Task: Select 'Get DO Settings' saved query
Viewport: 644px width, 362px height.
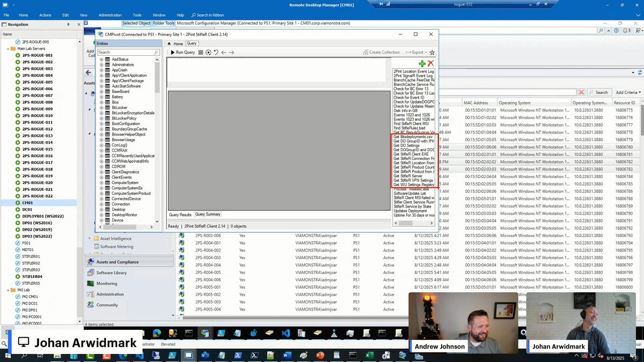Action: (x=407, y=146)
